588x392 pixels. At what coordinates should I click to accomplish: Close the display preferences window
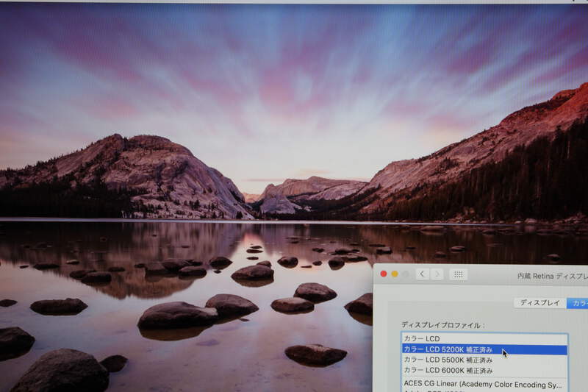[383, 274]
